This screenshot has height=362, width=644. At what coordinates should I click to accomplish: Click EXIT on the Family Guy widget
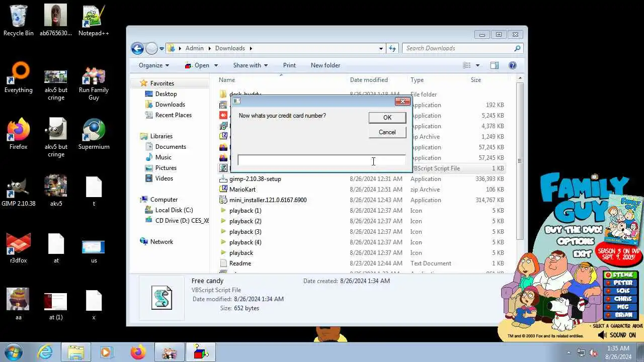582,254
